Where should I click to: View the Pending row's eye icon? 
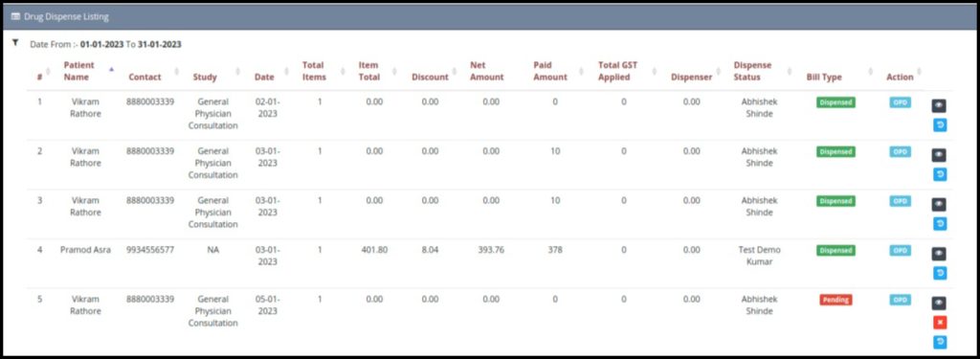(939, 303)
